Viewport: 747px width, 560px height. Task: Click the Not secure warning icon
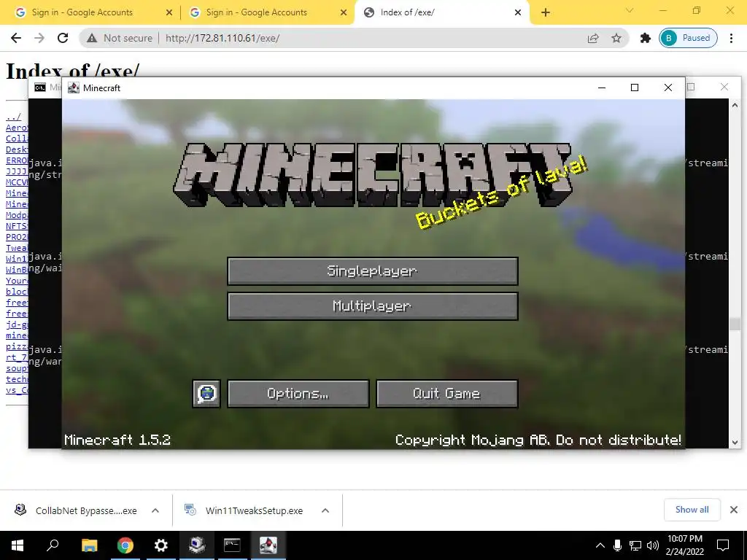[x=91, y=38]
